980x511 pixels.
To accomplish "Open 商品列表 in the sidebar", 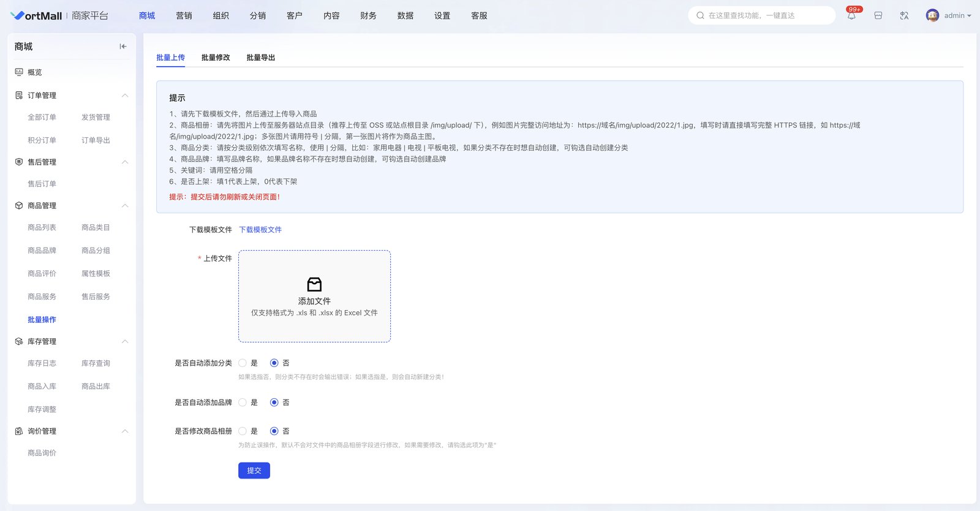I will 42,227.
